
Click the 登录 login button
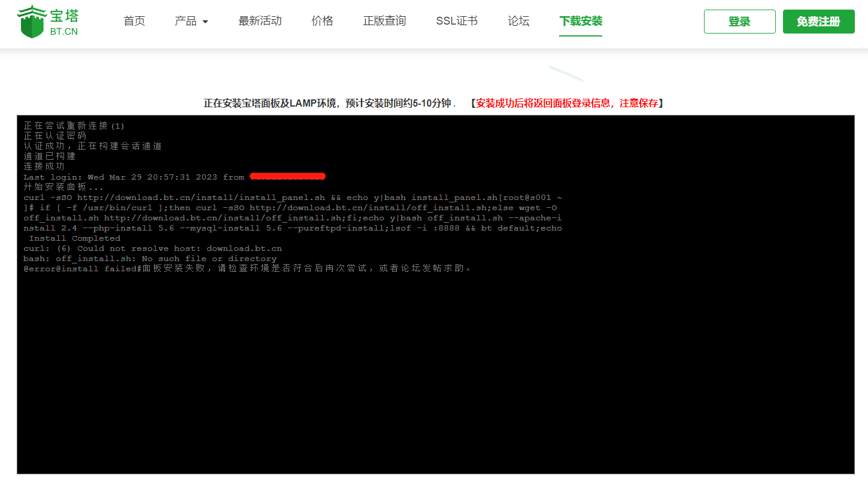click(739, 22)
